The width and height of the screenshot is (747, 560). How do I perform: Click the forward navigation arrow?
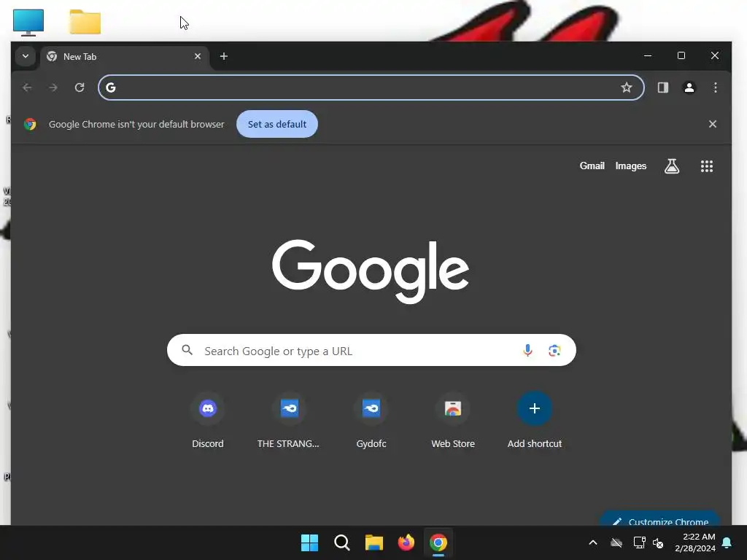pyautogui.click(x=53, y=87)
